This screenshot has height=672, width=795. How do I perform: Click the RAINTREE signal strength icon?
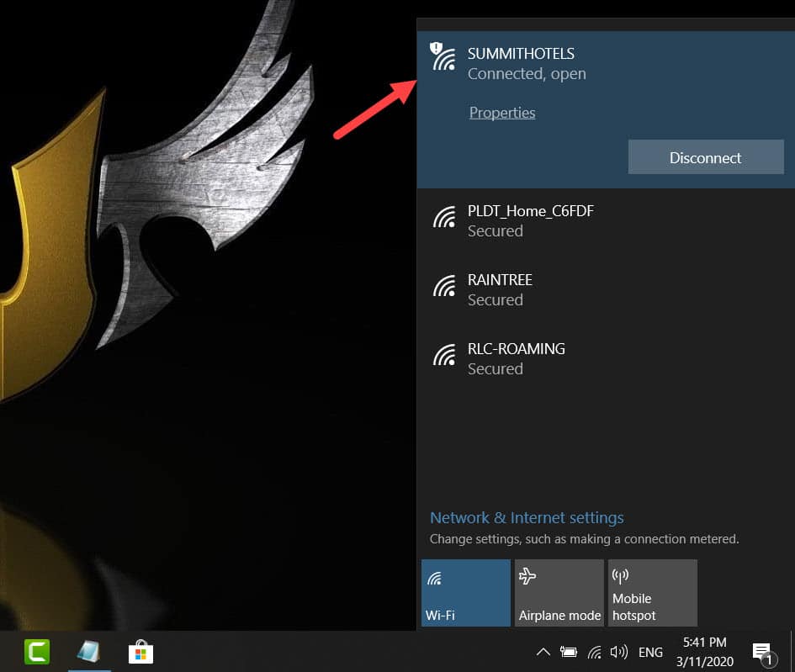pos(444,286)
